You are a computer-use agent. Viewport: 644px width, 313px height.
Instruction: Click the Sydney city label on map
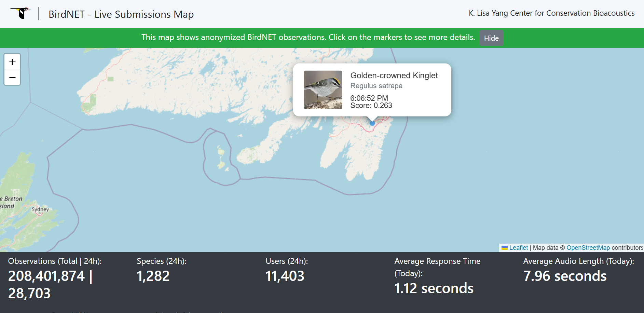[x=40, y=209]
